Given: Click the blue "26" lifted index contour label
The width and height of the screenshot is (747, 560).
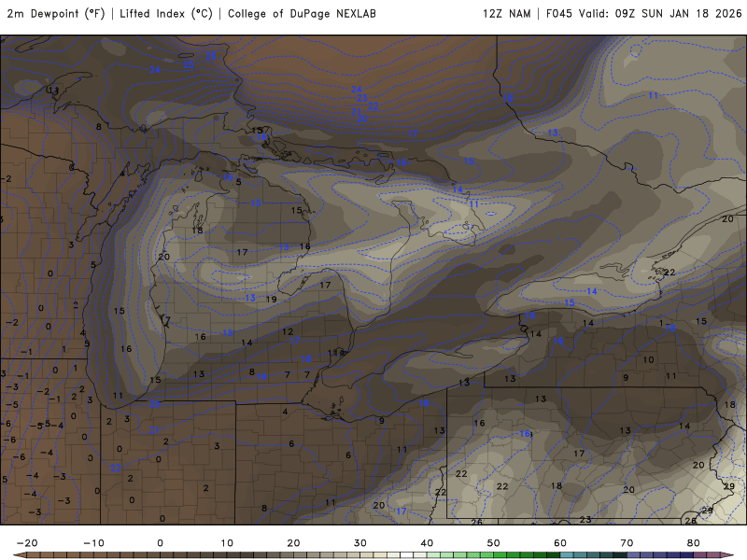Looking at the screenshot, I should (x=211, y=56).
